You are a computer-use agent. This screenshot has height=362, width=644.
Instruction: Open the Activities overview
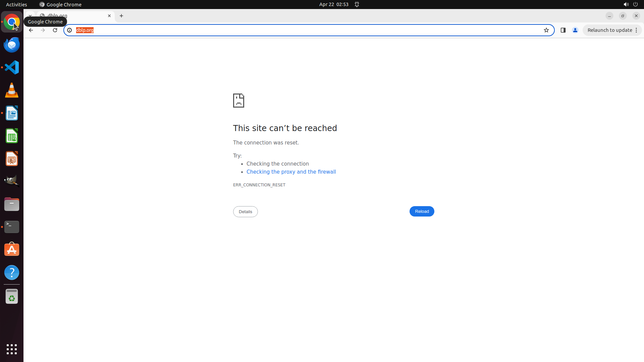point(16,4)
